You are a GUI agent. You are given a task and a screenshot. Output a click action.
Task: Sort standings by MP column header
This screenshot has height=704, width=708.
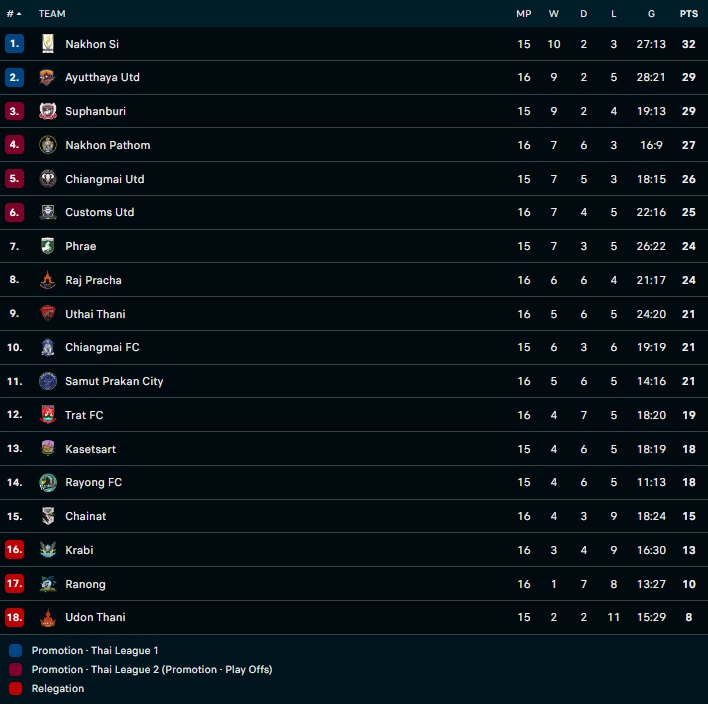click(x=524, y=14)
